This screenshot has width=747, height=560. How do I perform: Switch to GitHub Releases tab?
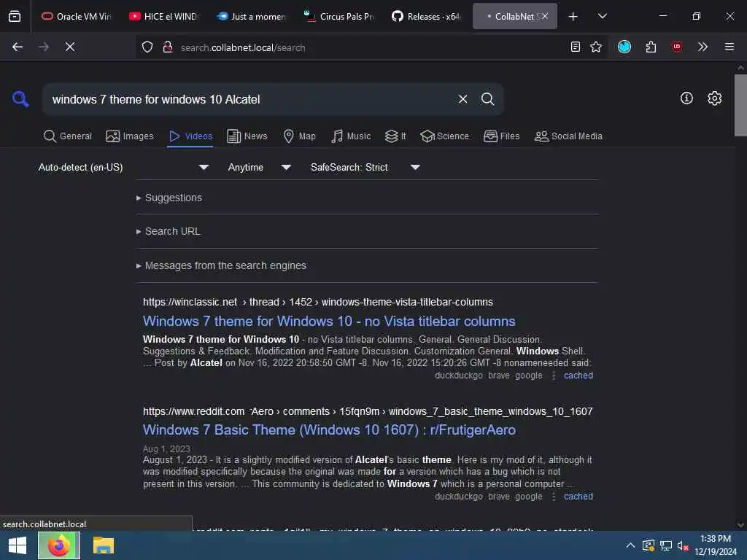coord(426,16)
